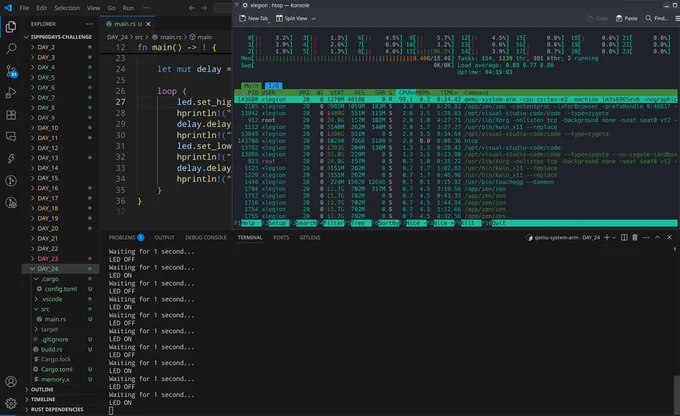Expand the OUTLINE section
This screenshot has height=416, width=680.
61,390
